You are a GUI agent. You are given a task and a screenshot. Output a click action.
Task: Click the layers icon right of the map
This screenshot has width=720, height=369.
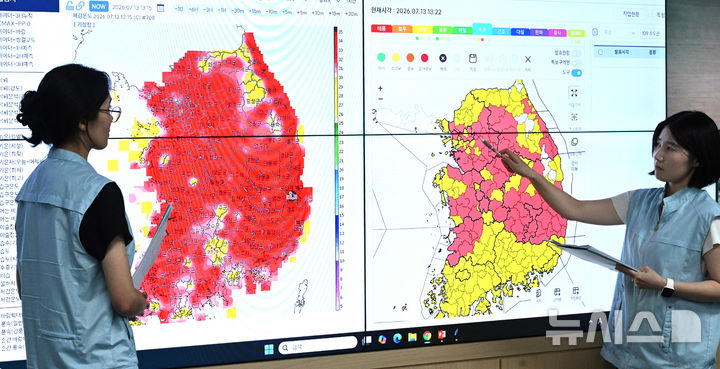pyautogui.click(x=574, y=142)
